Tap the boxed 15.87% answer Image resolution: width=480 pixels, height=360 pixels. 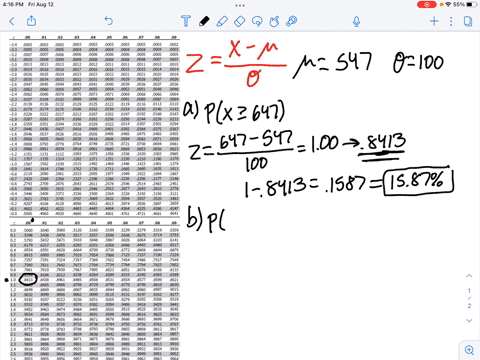(x=419, y=182)
